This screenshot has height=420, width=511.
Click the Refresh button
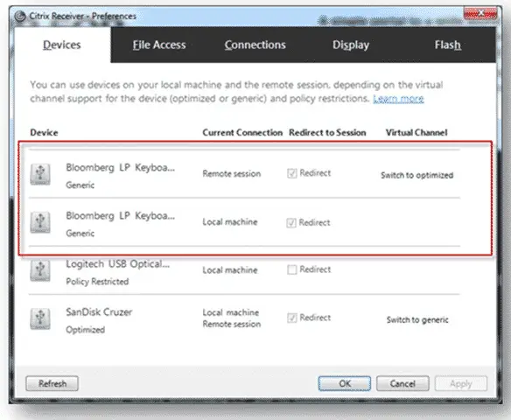pos(52,383)
